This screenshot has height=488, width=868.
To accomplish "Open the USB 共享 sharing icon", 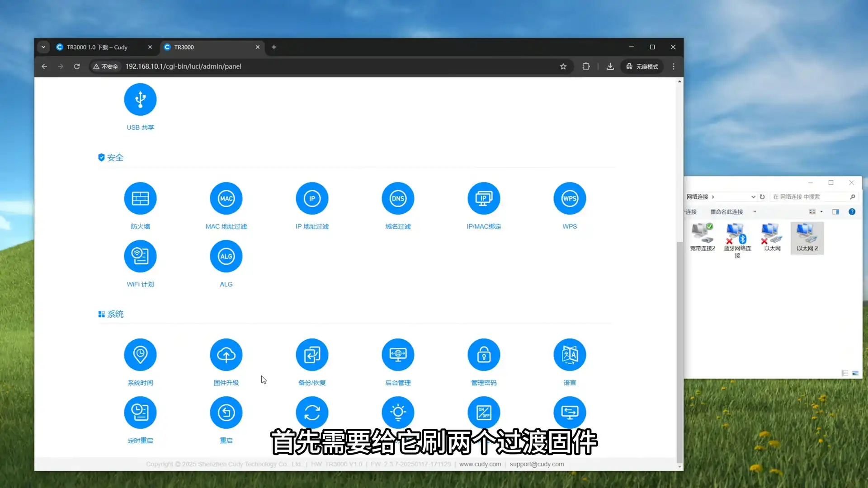I will (140, 99).
